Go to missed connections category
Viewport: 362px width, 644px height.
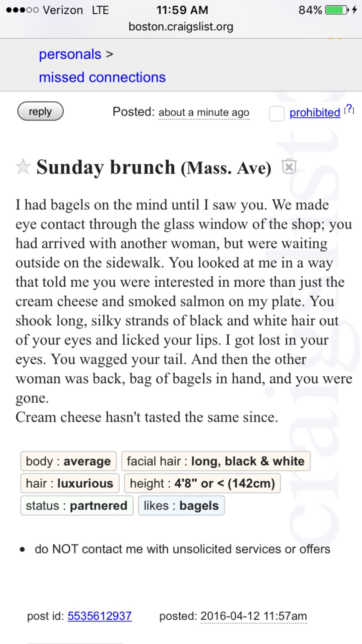point(102,77)
